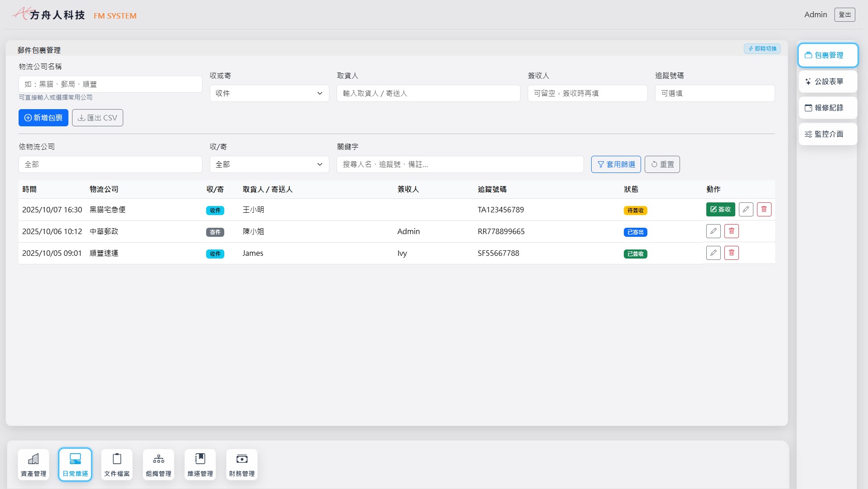The image size is (868, 489).
Task: Open 資產管理 module in bottom bar
Action: pos(34,465)
